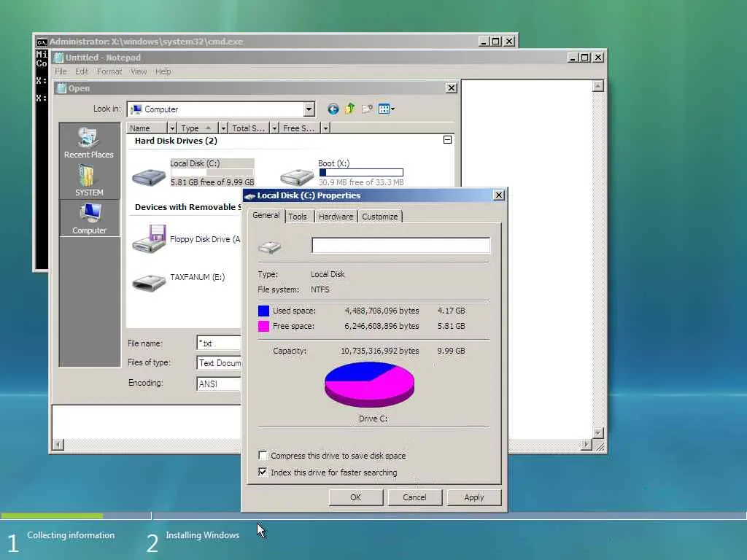Viewport: 747px width, 560px height.
Task: Sort by the Name column header
Action: point(147,128)
